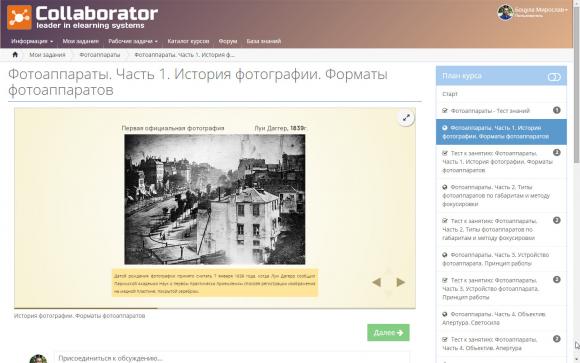Click the Мои задания breadcrumb link
This screenshot has width=580, height=363.
(47, 55)
